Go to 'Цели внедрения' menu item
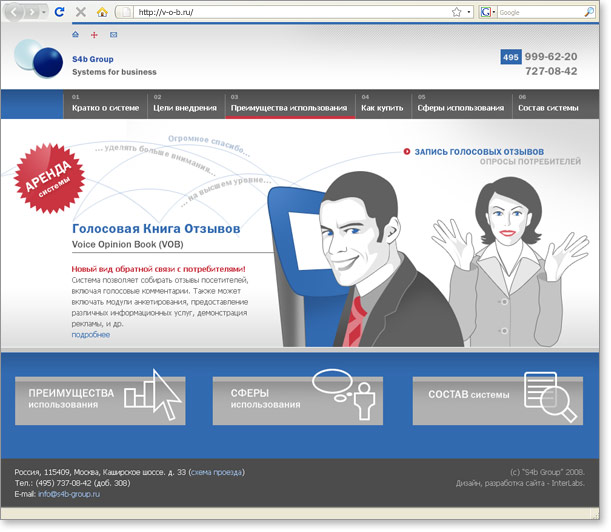 tap(184, 107)
